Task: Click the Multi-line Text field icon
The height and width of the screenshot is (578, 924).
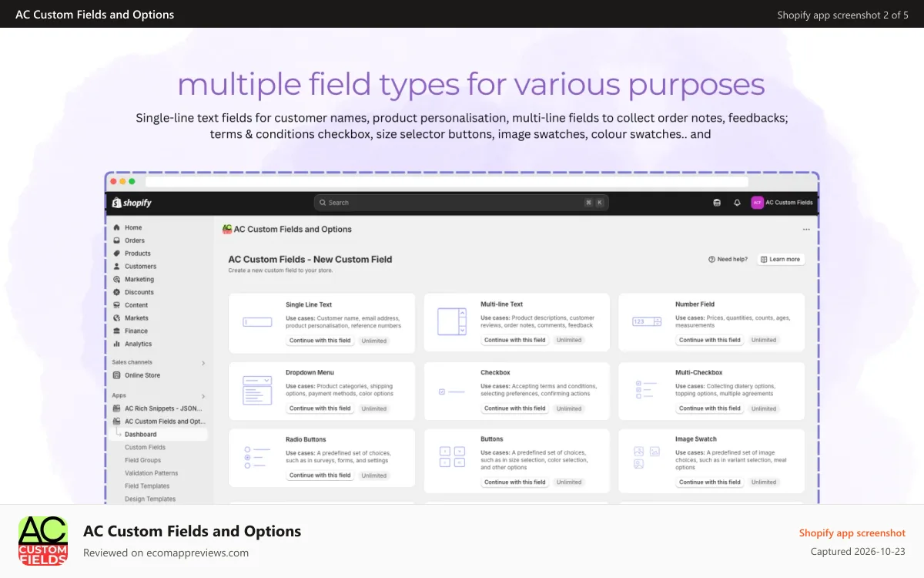Action: tap(452, 321)
